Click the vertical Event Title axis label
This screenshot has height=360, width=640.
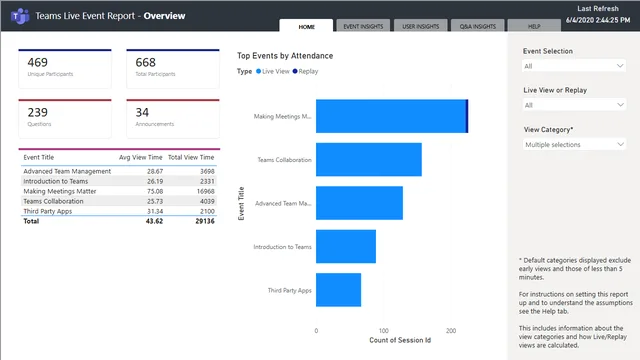[241, 203]
